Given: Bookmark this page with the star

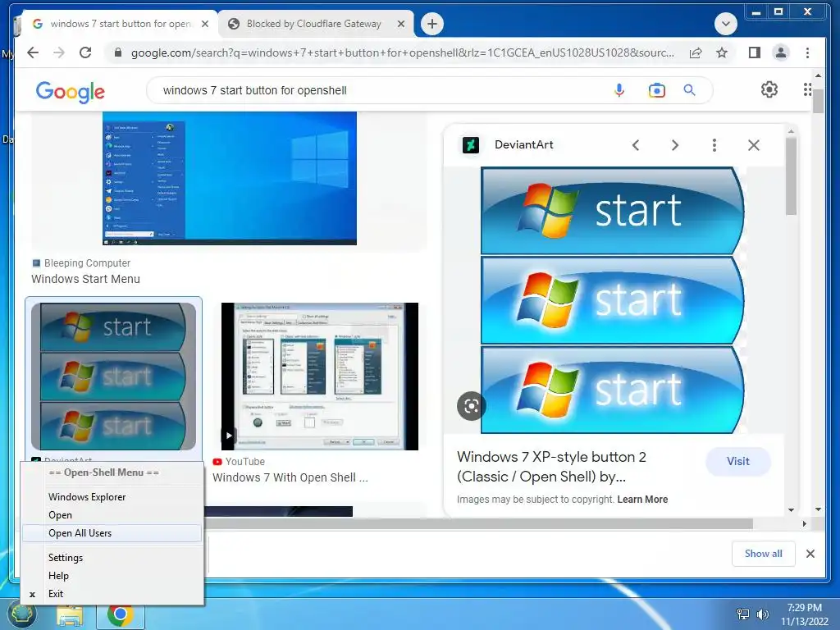Looking at the screenshot, I should [722, 52].
